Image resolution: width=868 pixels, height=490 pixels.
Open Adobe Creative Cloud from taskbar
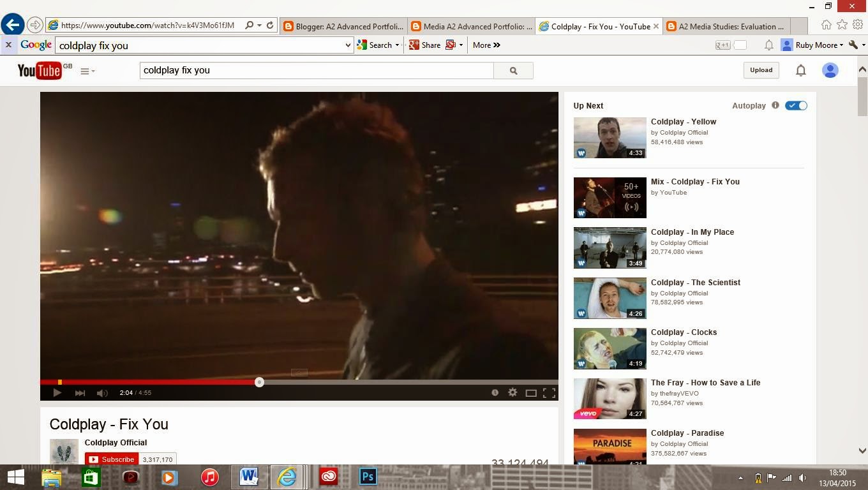tap(329, 477)
